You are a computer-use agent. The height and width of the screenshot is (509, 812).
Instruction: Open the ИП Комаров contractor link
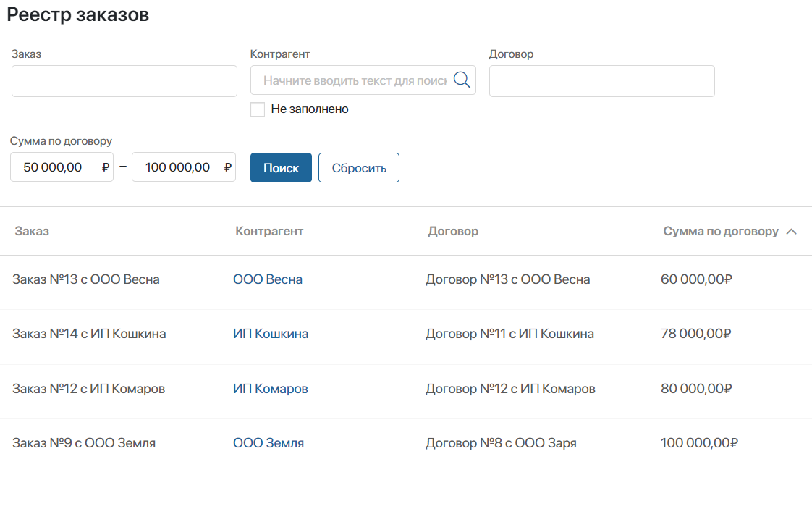point(271,389)
